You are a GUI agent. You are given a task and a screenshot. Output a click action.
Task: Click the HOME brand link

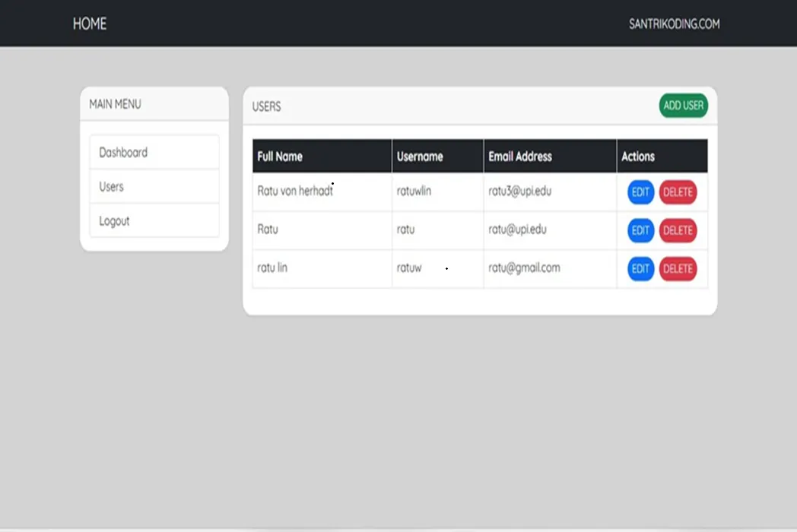[x=90, y=24]
